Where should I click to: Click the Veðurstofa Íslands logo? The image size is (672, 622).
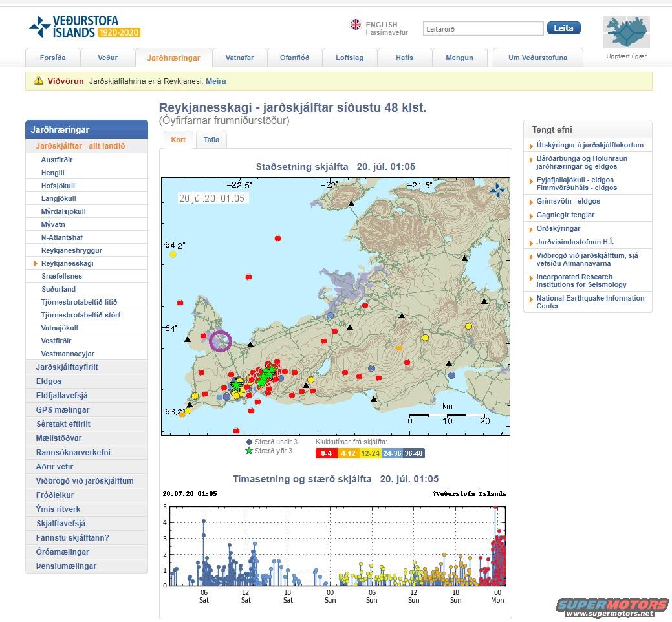pos(84,27)
